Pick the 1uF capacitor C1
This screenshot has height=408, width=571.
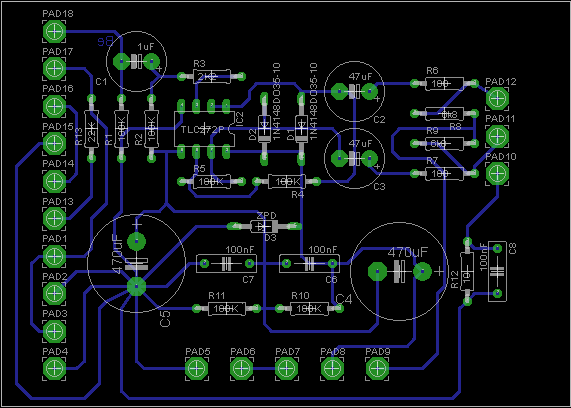[137, 61]
